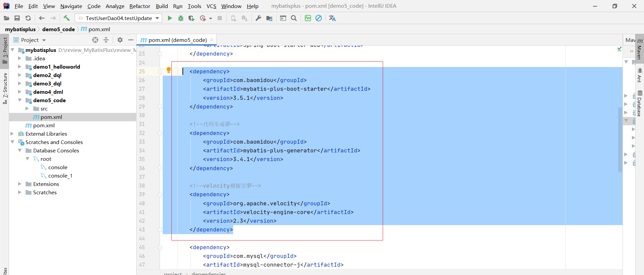Expand the Extensions folder
Screen dimensions: 644x275
coord(20,184)
